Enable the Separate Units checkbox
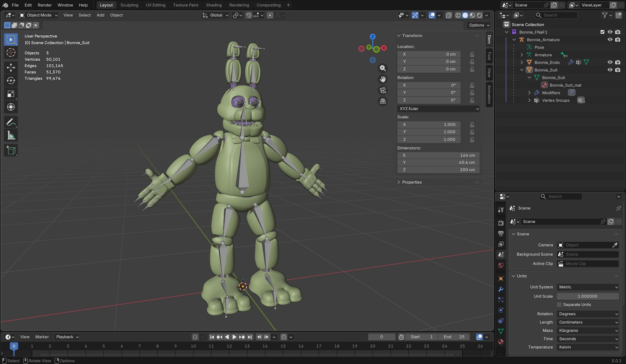 (x=559, y=305)
